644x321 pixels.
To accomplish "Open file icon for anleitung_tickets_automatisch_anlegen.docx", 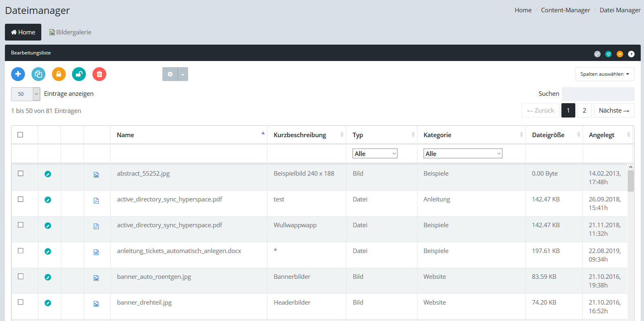I will (x=96, y=252).
